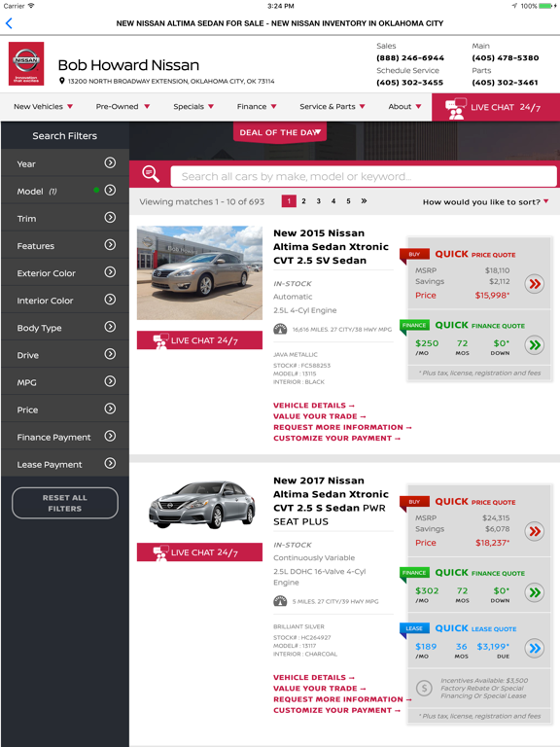
Task: Click green arrow for 2017 Altima finance quote
Action: coord(535,592)
